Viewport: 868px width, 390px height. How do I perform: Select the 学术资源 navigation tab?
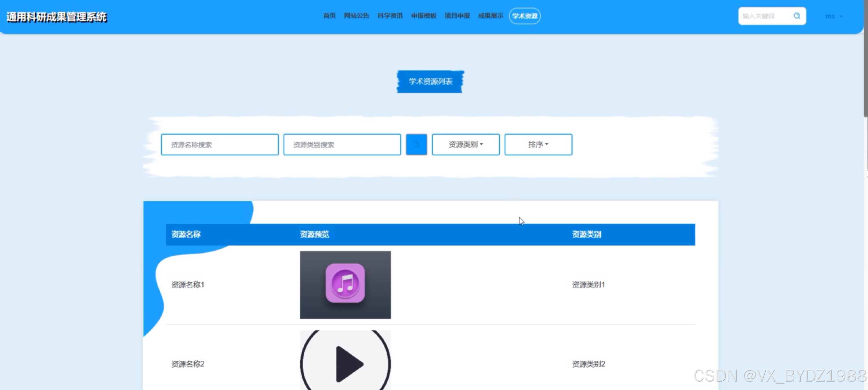pyautogui.click(x=525, y=16)
